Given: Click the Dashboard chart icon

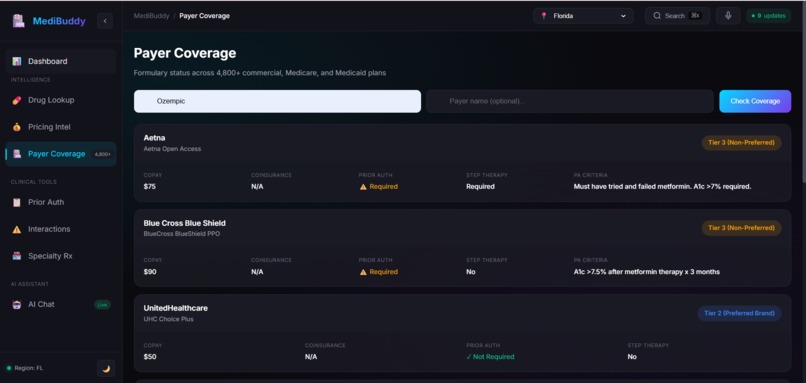Looking at the screenshot, I should (x=17, y=61).
